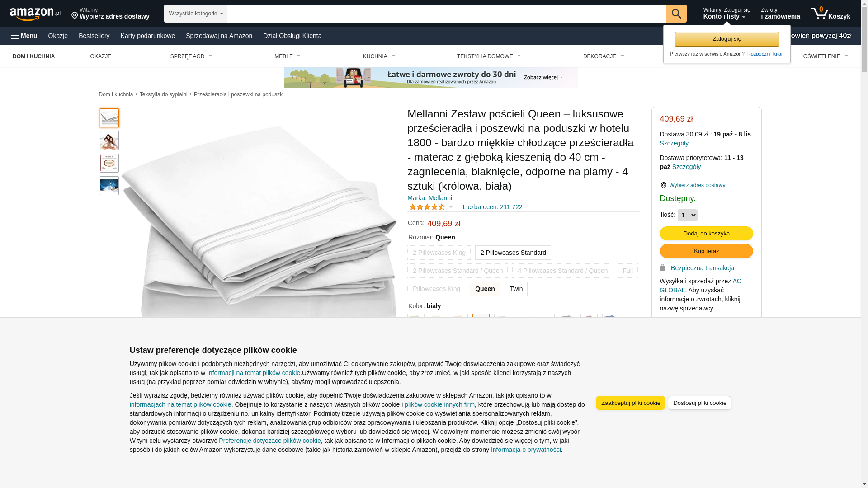Open the quantity dropdown
This screenshot has width=868, height=488.
pos(688,215)
